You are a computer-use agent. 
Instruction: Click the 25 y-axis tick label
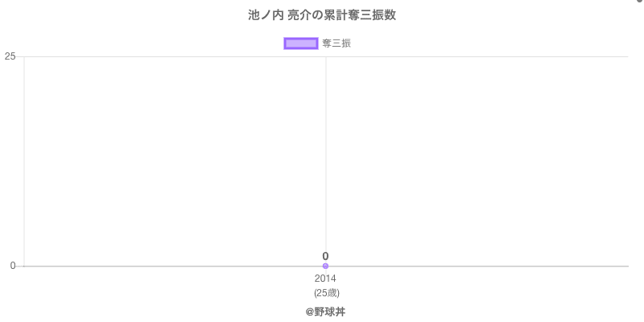pyautogui.click(x=10, y=56)
